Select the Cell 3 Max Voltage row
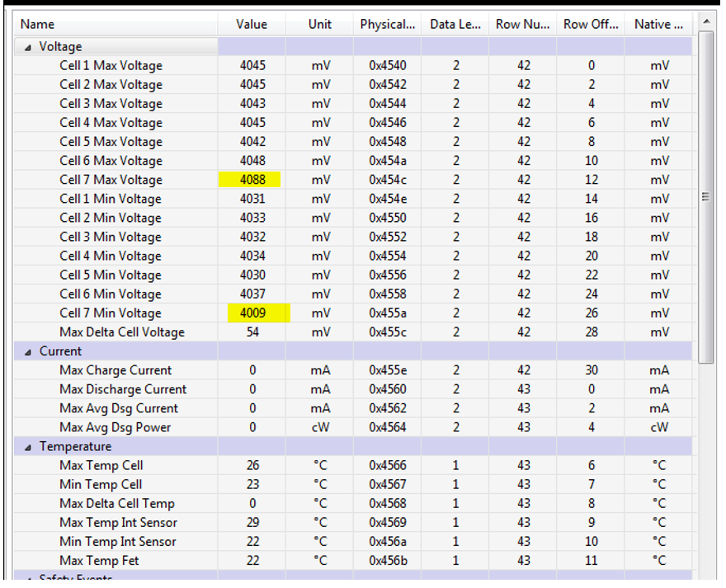726x588 pixels. coord(353,103)
